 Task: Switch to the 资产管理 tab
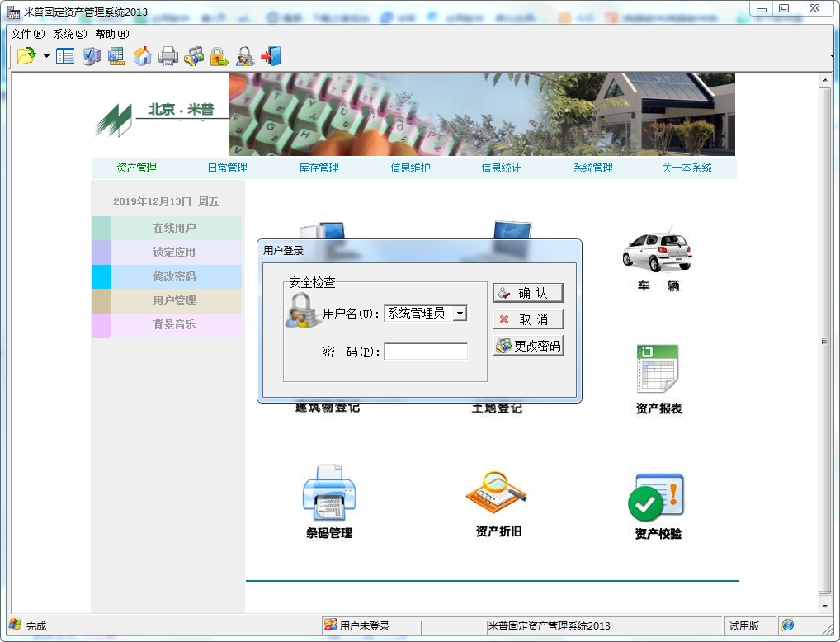tap(137, 168)
